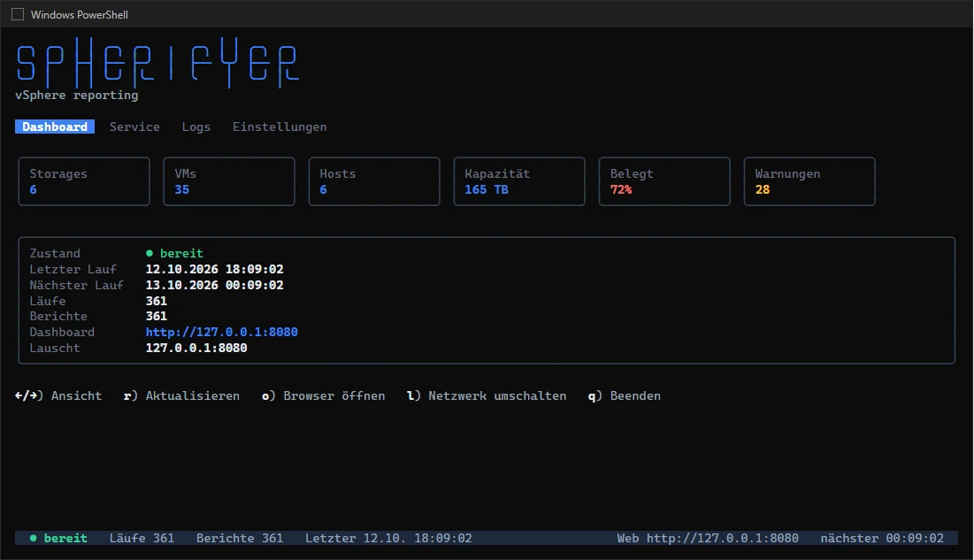Click the "361" value in the Läufe row

coord(157,301)
